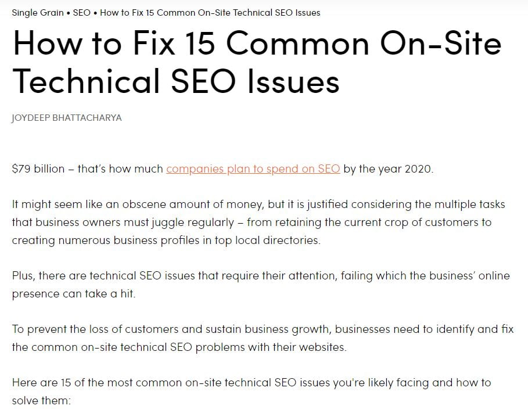Click the phrase 'by the year 2020'
This screenshot has width=528, height=420.
click(x=388, y=168)
